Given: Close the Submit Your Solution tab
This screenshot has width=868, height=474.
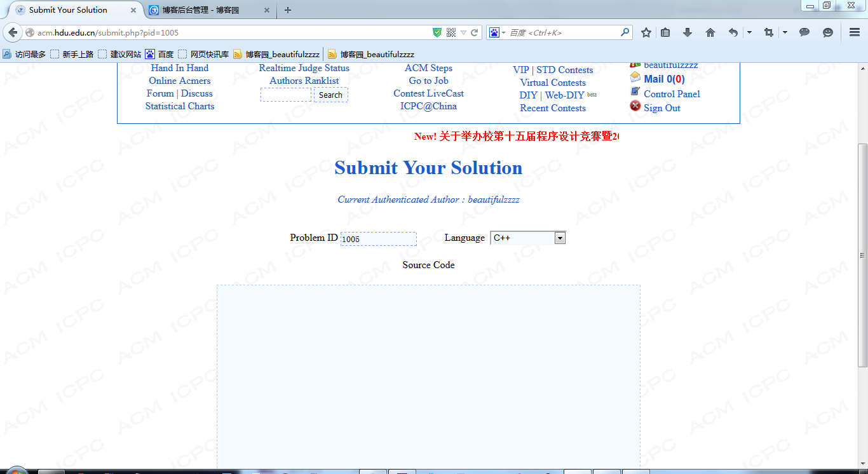Looking at the screenshot, I should 133,10.
